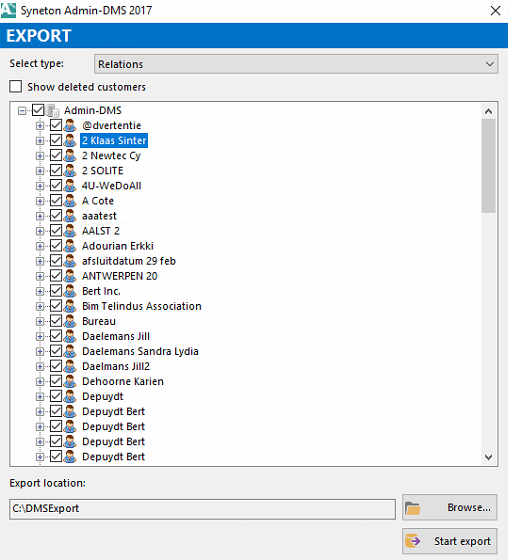The width and height of the screenshot is (508, 560).
Task: Select the 2 Klaas Sinter row
Action: (x=114, y=140)
